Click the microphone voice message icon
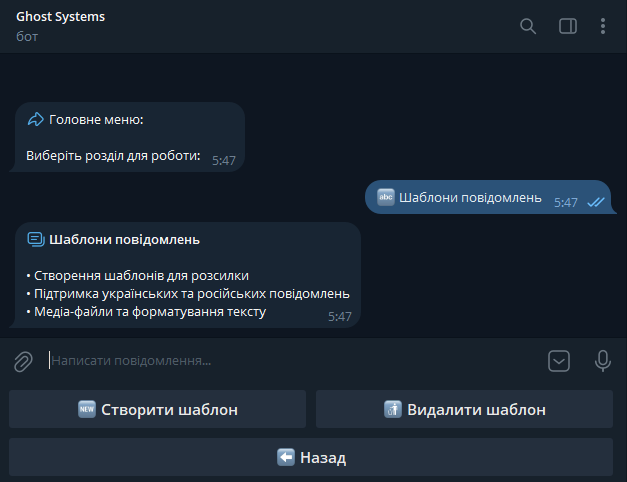The image size is (627, 482). (602, 361)
